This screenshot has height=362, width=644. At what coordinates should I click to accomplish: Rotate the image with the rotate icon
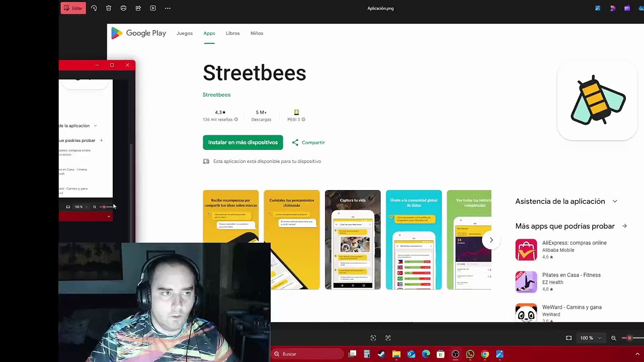(94, 8)
